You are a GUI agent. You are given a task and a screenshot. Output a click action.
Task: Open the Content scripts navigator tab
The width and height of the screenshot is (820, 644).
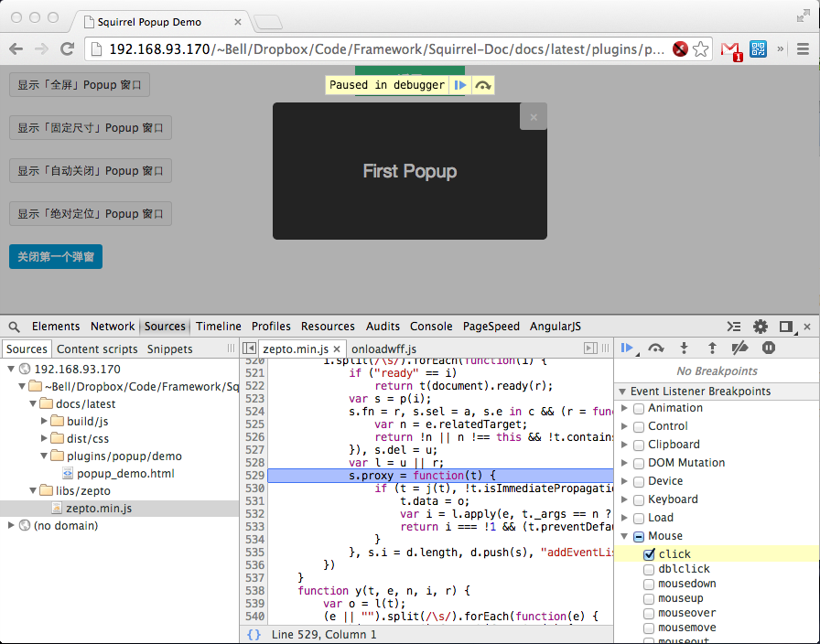coord(97,349)
